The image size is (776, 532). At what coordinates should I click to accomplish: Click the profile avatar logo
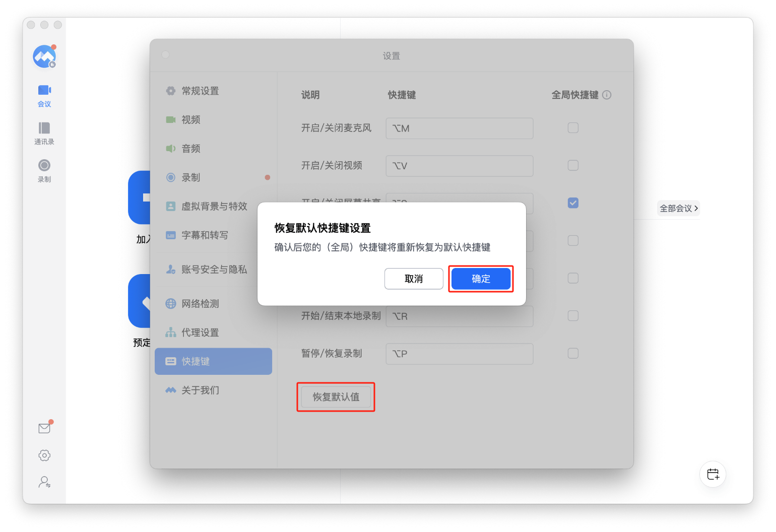coord(44,56)
